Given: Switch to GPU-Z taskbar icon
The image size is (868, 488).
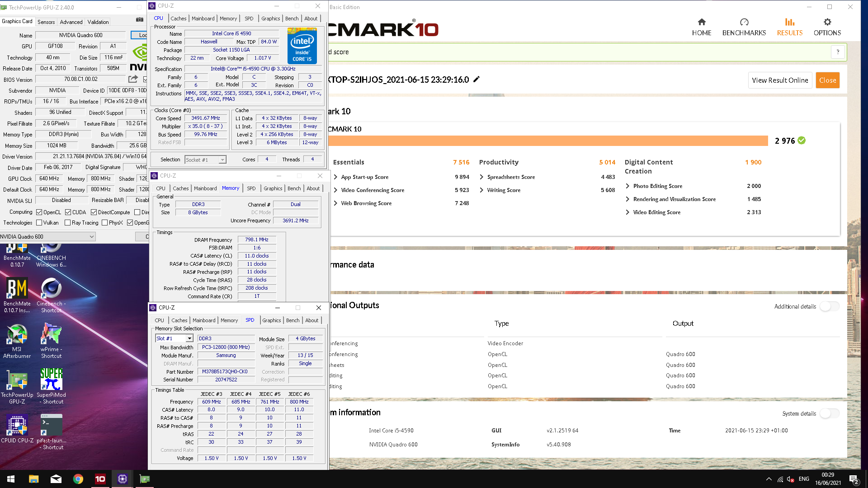Looking at the screenshot, I should click(145, 479).
